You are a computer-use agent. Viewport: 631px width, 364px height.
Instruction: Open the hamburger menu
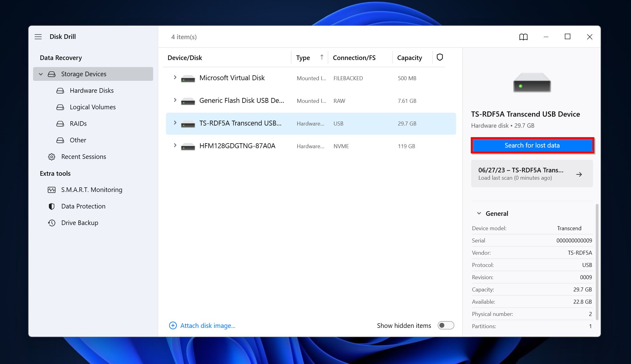tap(38, 36)
